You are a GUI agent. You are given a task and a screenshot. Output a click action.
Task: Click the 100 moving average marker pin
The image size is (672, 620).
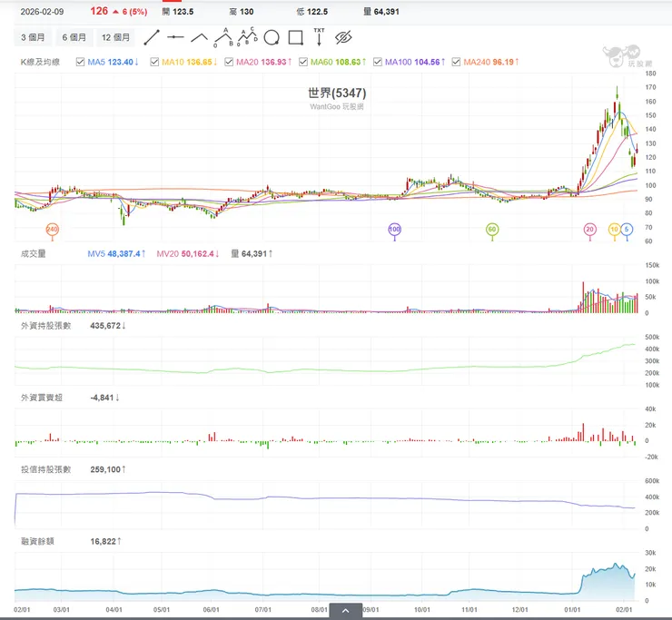[x=394, y=230]
